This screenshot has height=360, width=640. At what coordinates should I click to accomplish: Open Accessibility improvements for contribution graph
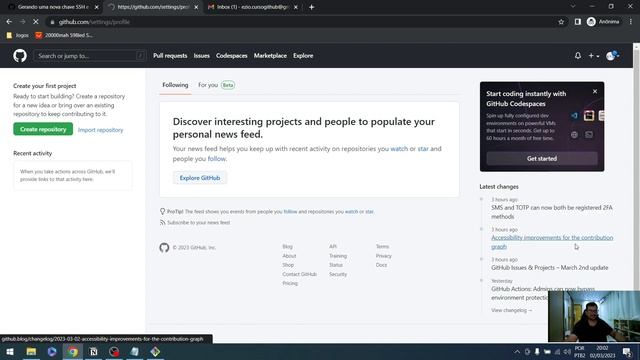point(552,242)
